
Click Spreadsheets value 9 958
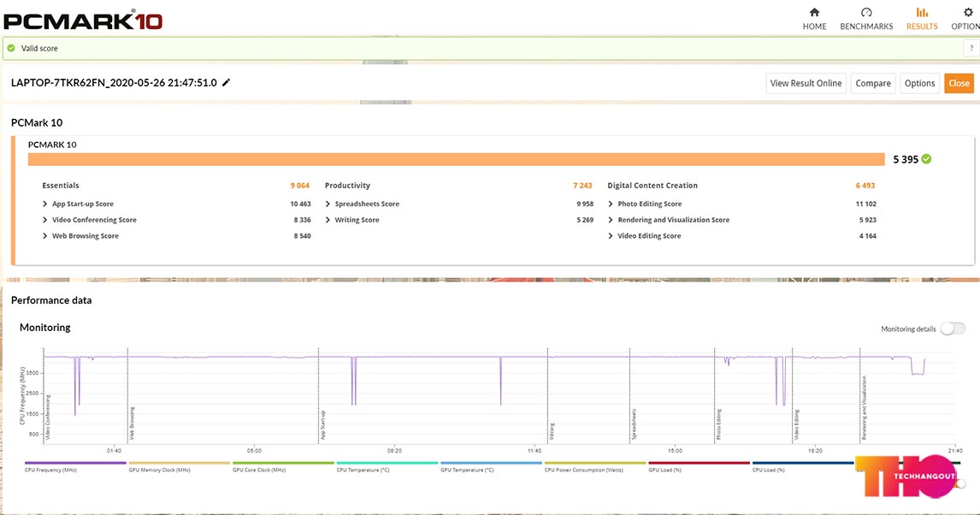[x=585, y=204]
